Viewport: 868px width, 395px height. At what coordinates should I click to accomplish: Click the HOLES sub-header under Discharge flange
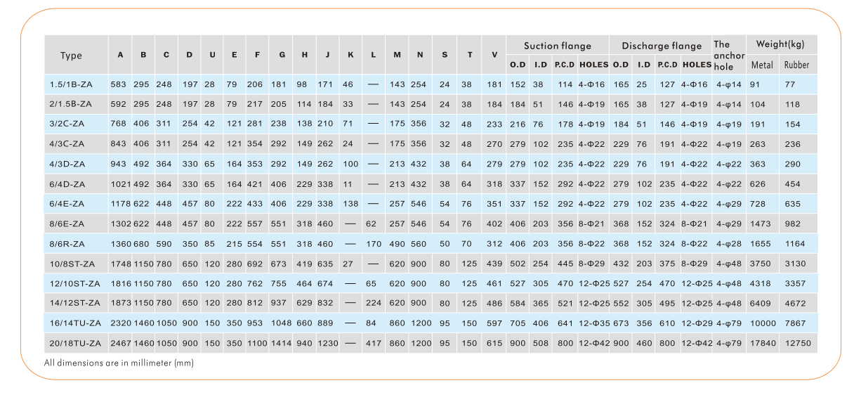tap(697, 65)
